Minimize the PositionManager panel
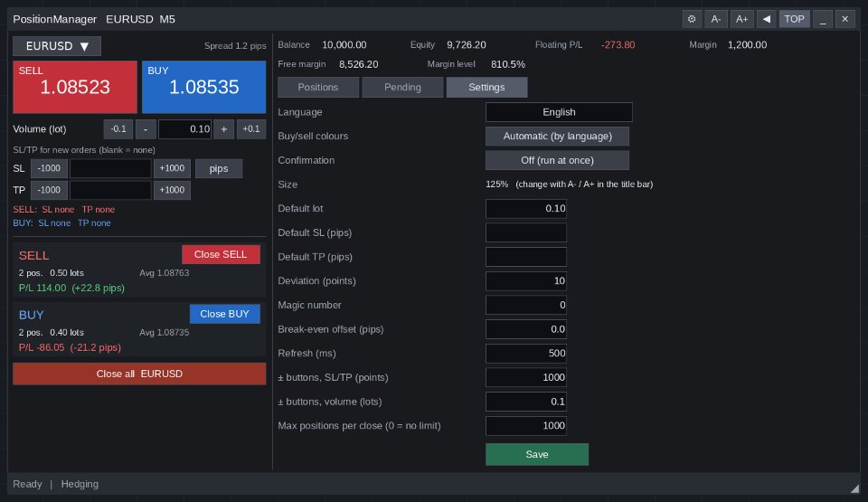The height and width of the screenshot is (502, 868). [x=823, y=19]
